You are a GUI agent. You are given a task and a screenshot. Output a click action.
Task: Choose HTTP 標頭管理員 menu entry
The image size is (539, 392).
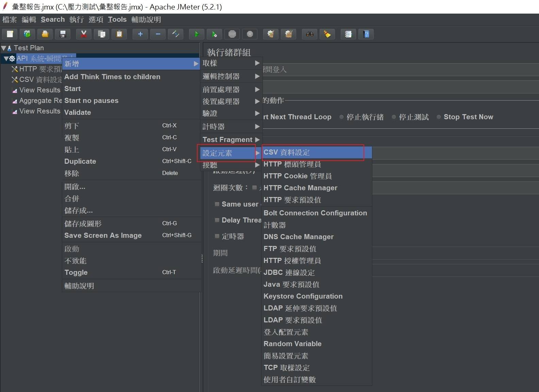click(x=317, y=164)
